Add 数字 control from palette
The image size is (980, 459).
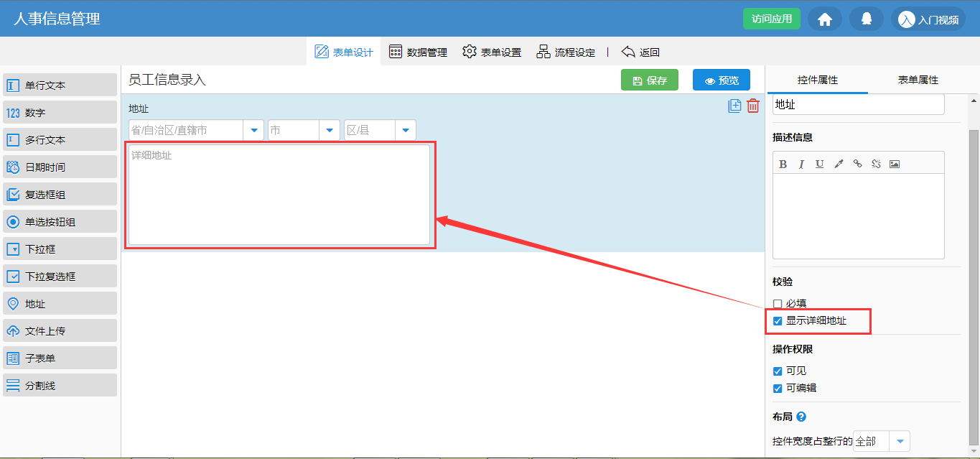pos(60,112)
